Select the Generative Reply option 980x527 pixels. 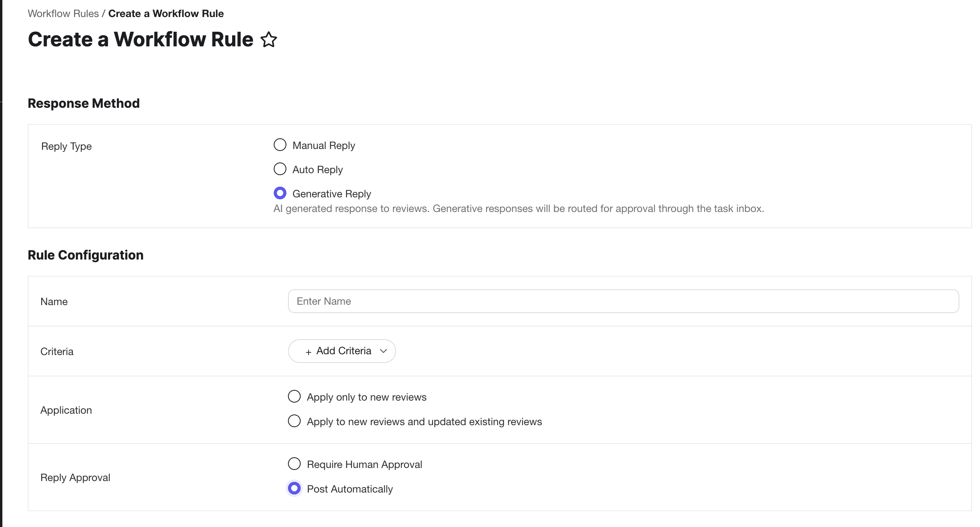pos(280,193)
